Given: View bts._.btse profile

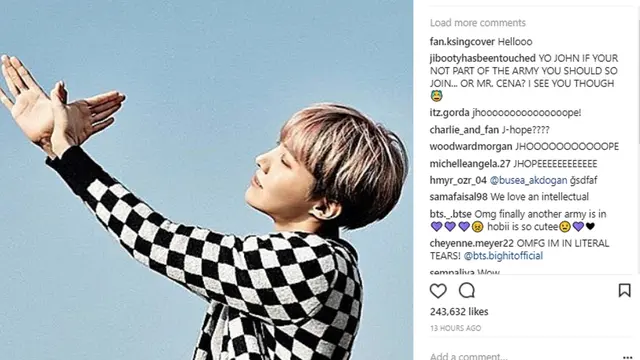Looking at the screenshot, I should tap(451, 214).
